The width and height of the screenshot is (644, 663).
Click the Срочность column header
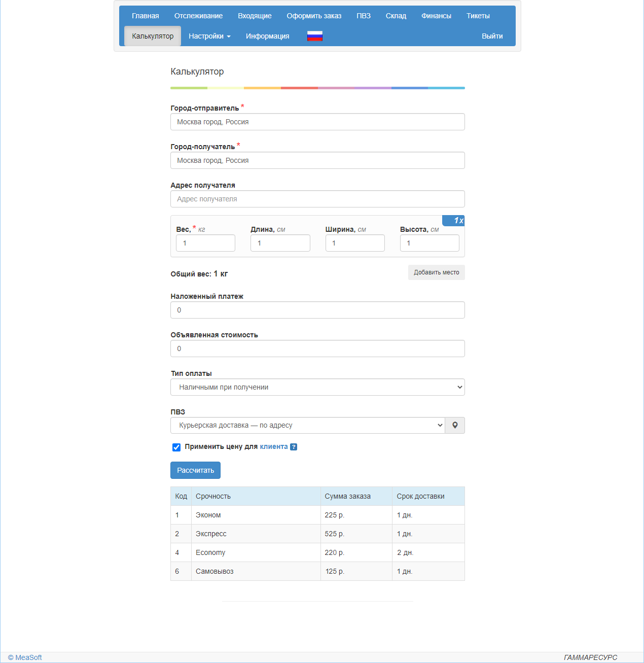click(x=256, y=496)
